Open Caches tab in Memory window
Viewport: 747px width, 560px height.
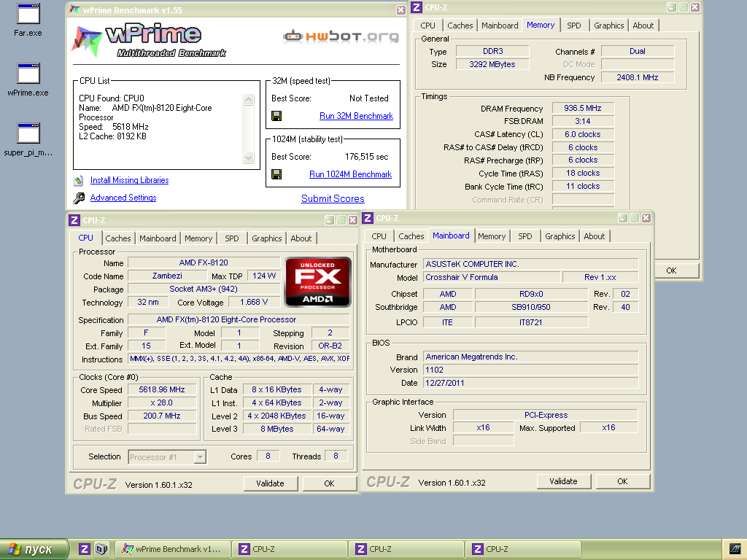pos(460,26)
